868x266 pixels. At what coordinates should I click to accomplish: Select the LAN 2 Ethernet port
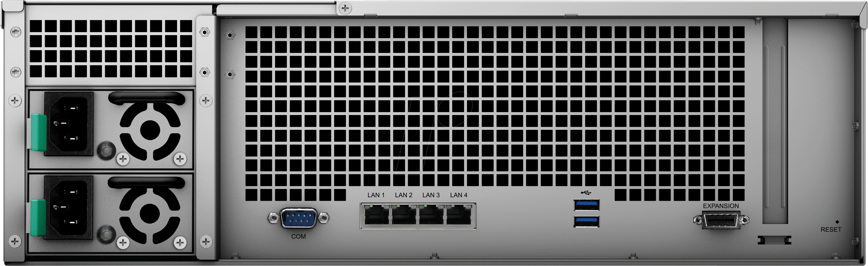(x=404, y=216)
